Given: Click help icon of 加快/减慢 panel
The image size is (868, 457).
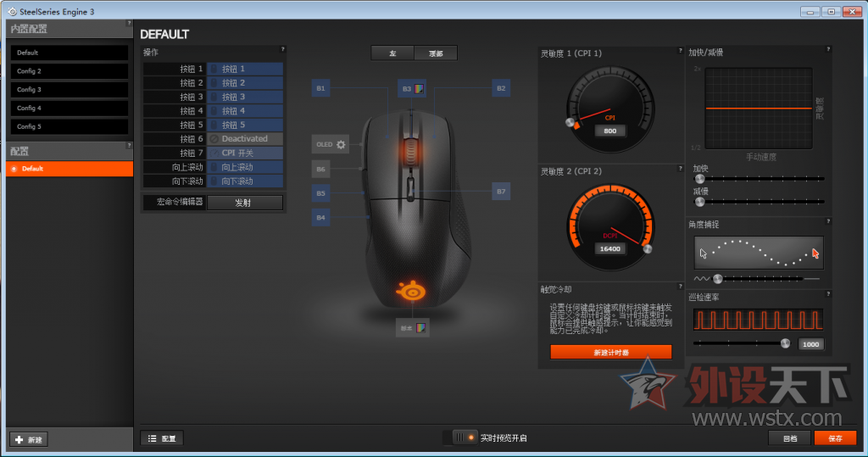Looking at the screenshot, I should tap(828, 49).
